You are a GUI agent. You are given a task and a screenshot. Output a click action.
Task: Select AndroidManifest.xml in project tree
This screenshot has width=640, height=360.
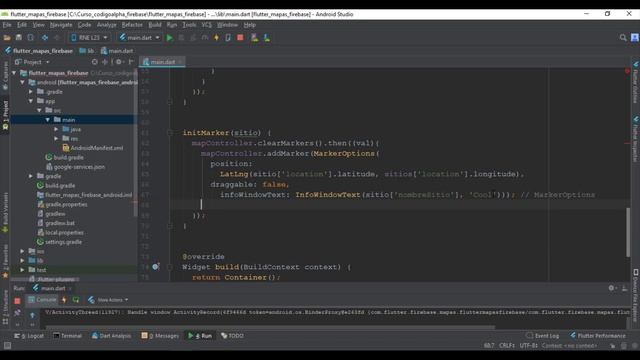tap(93, 148)
